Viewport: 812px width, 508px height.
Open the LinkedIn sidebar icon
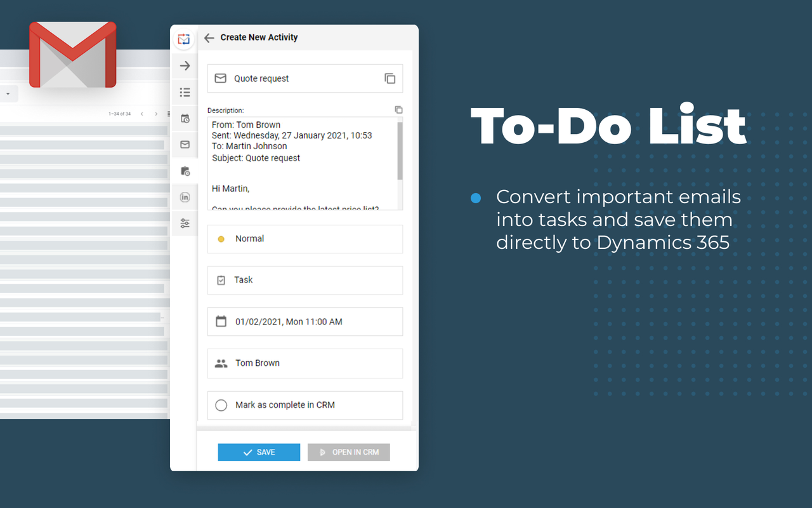point(185,197)
